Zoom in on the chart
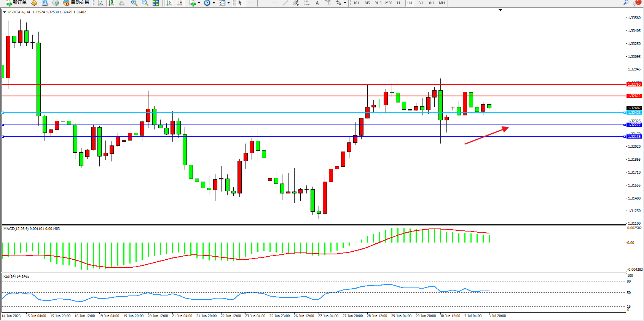The image size is (644, 321). click(134, 3)
